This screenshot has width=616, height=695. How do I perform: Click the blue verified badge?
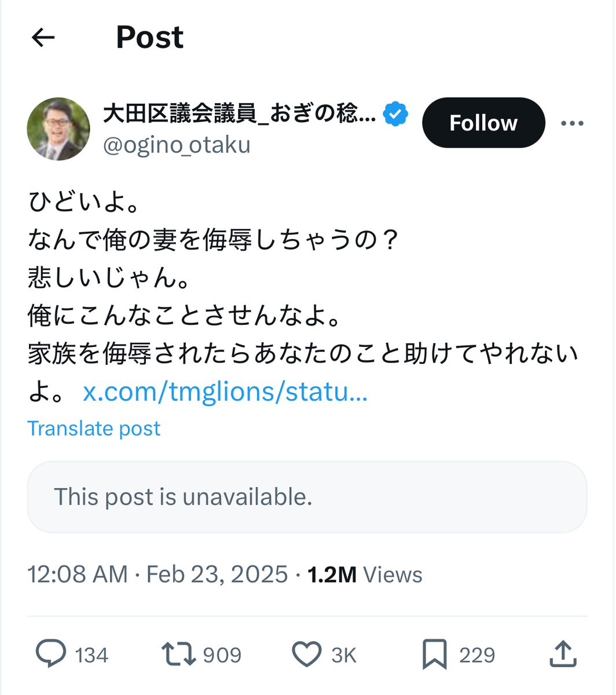tap(397, 114)
